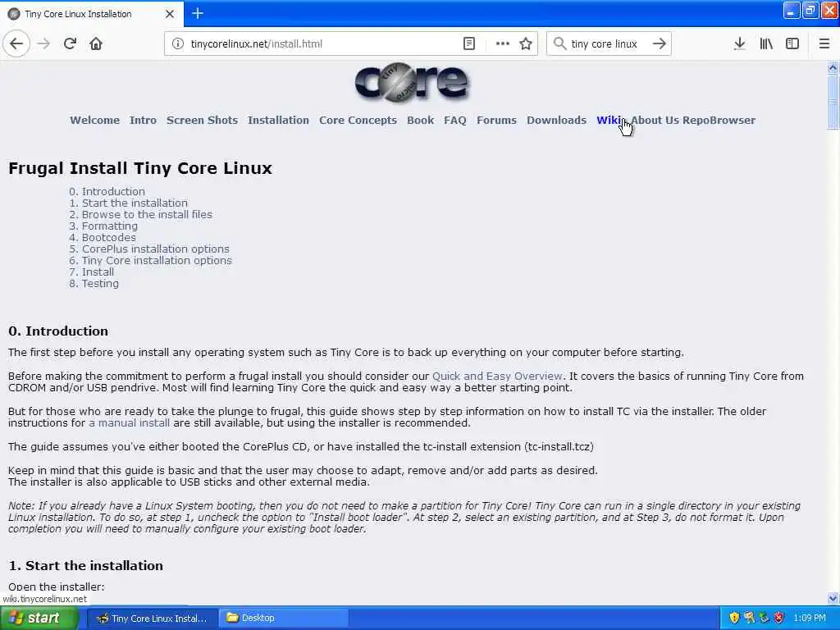This screenshot has height=630, width=840.
Task: Open the Intro nav link
Action: pos(143,120)
